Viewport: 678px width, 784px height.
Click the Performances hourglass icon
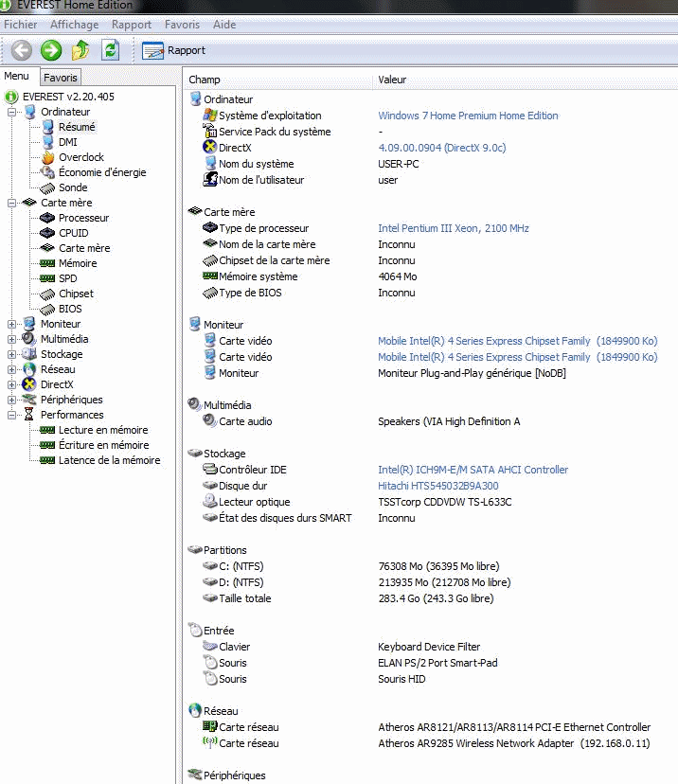pos(29,415)
